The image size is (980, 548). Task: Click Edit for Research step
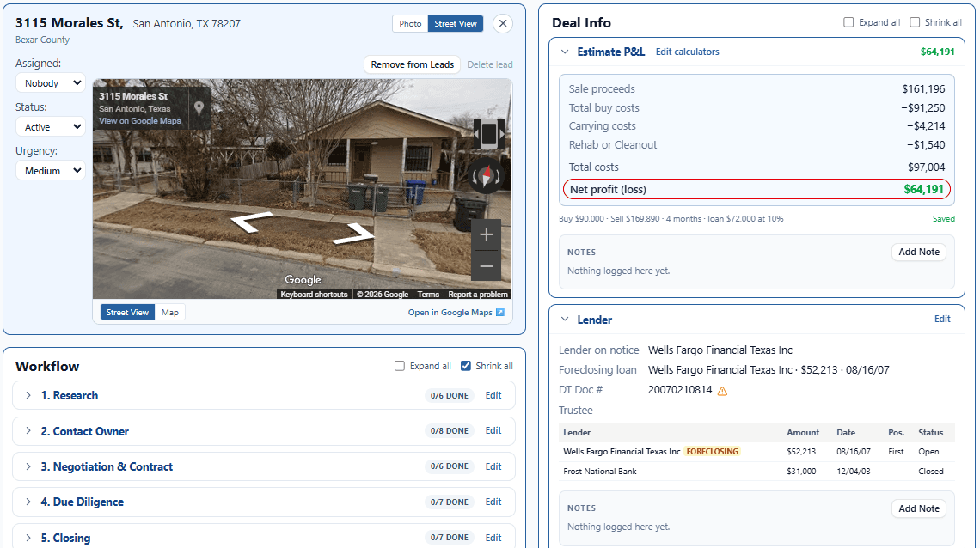(493, 395)
